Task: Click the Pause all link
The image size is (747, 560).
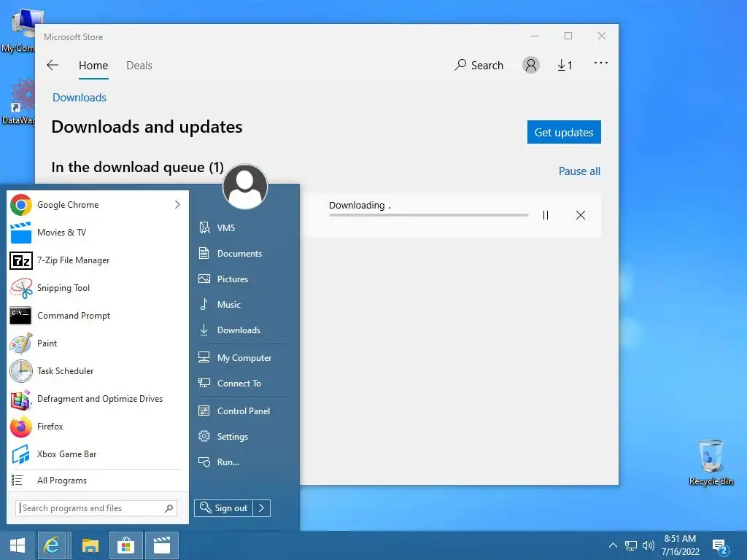Action: 579,171
